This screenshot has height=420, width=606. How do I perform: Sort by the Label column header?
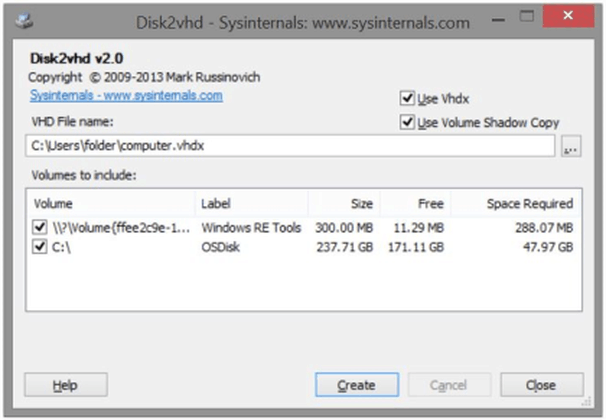click(252, 203)
